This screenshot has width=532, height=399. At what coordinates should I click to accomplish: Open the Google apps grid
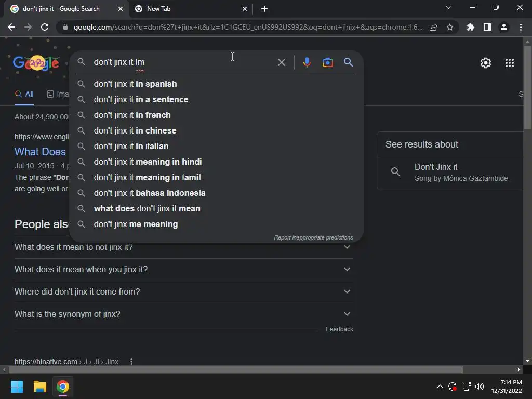[x=510, y=63]
